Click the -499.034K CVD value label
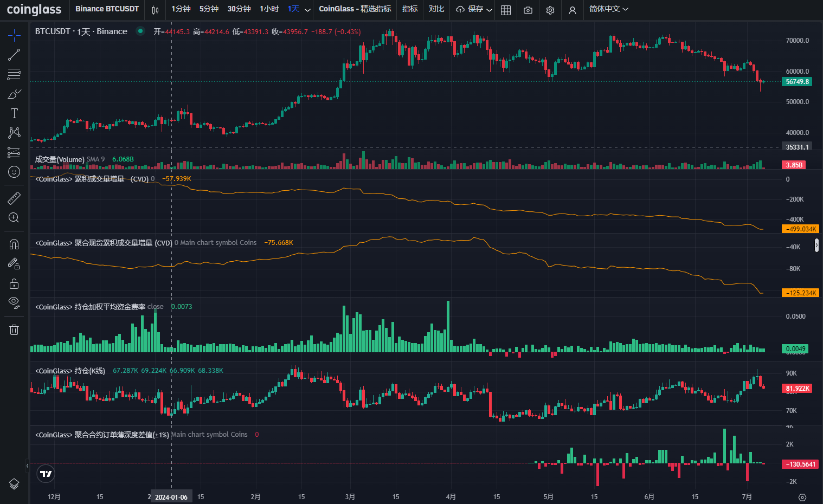The height and width of the screenshot is (504, 823). pyautogui.click(x=801, y=229)
